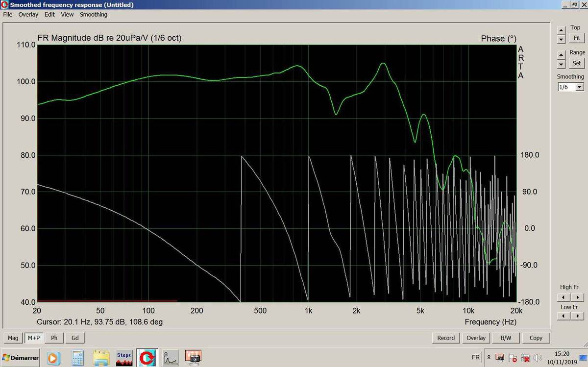Screen dimensions: 588x367
Task: Shift Low Fr limit right
Action: tap(578, 316)
